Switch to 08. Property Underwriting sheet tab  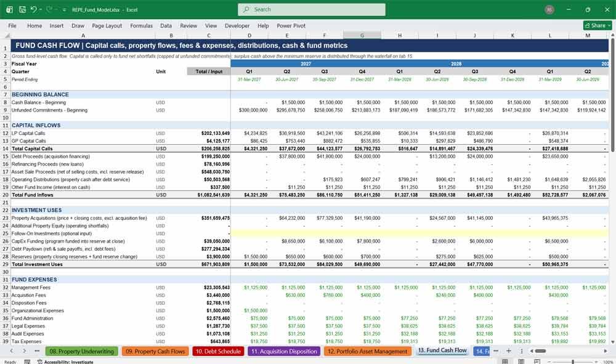82,352
